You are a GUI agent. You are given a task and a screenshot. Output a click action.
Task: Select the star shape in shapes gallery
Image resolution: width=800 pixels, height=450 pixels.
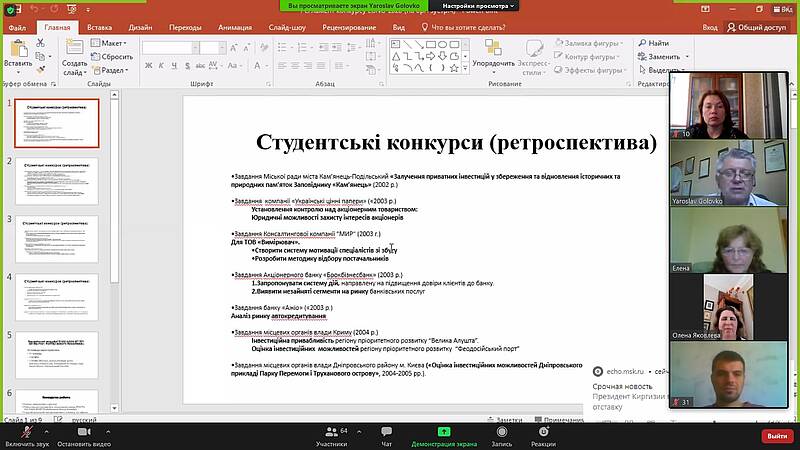(454, 67)
